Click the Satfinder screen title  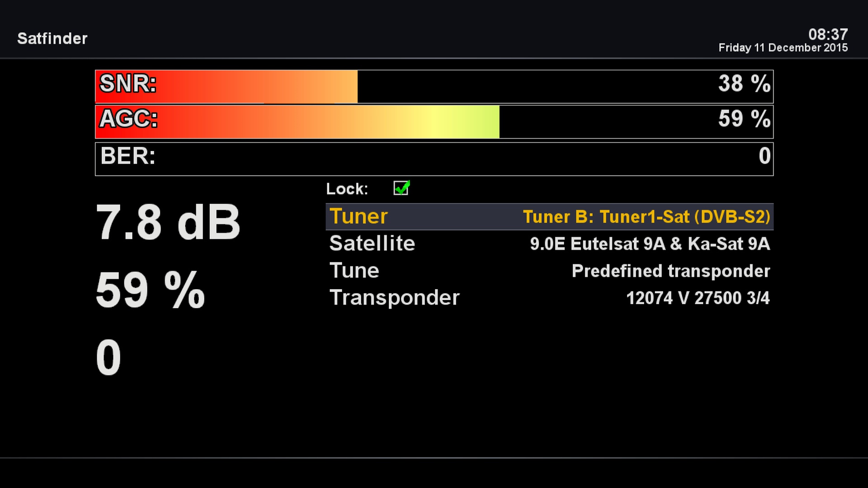(52, 39)
